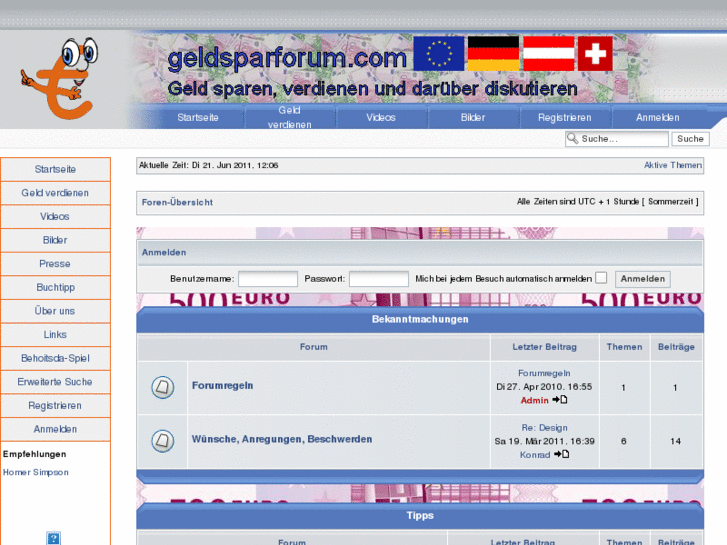The height and width of the screenshot is (545, 727).
Task: Select Videos in left sidebar
Action: pos(55,217)
